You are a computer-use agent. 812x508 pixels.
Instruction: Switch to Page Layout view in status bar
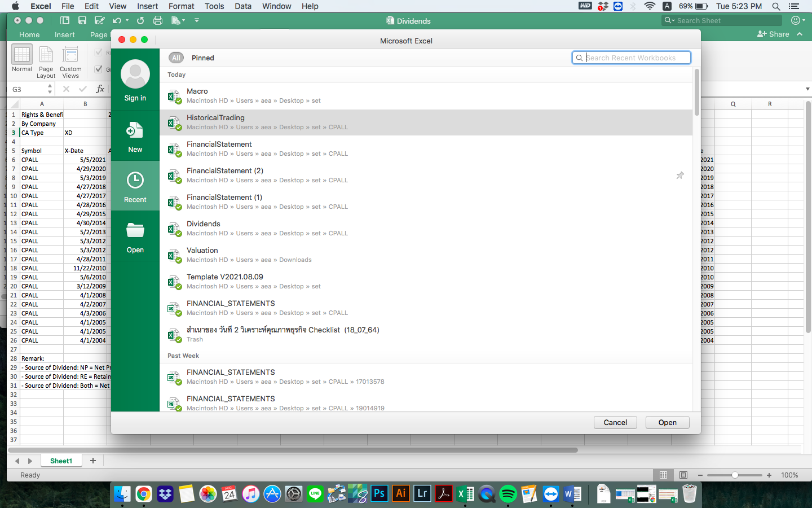pos(683,475)
